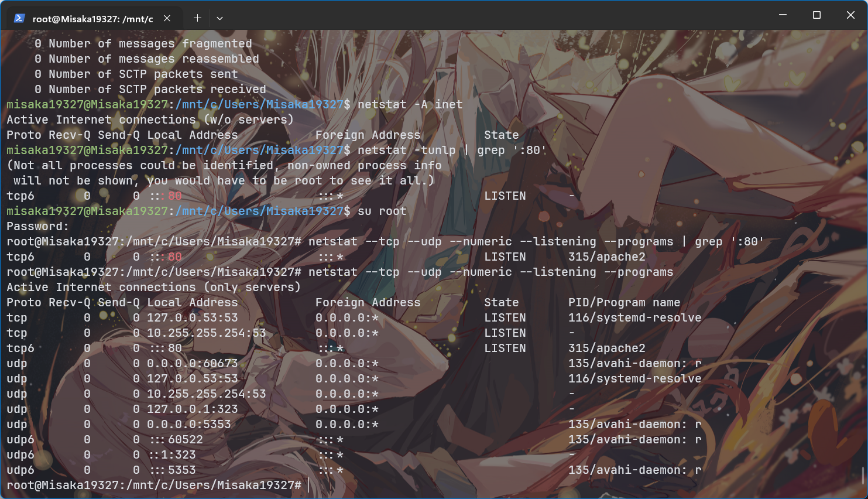Click the text '116/systemd-resolve' in the tcp row

[x=634, y=317]
